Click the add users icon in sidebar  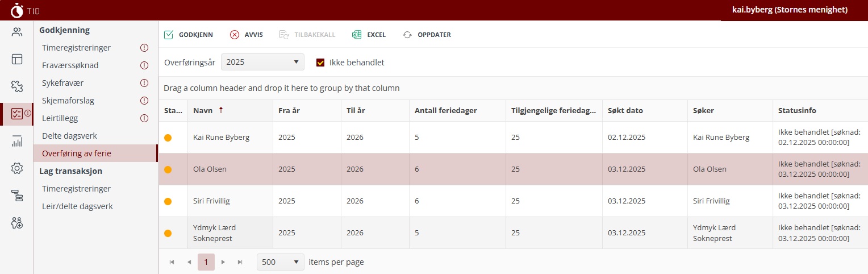(x=17, y=223)
